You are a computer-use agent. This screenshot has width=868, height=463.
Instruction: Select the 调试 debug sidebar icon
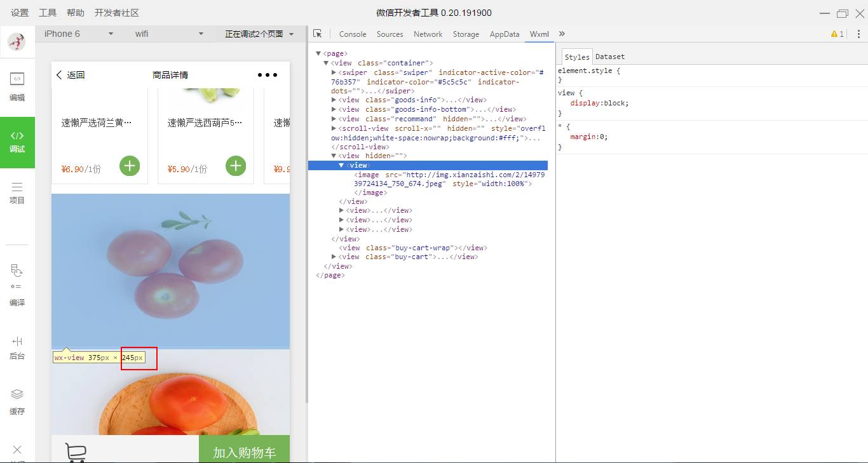coord(17,142)
